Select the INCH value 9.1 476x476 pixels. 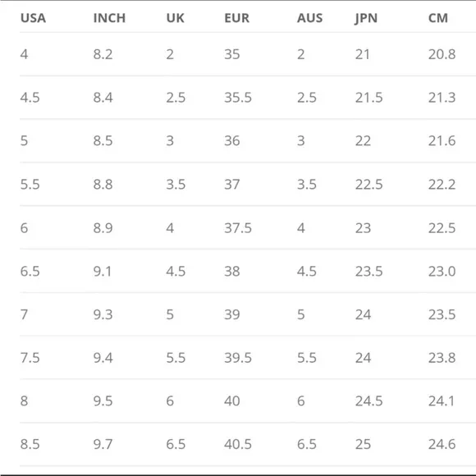click(x=103, y=272)
